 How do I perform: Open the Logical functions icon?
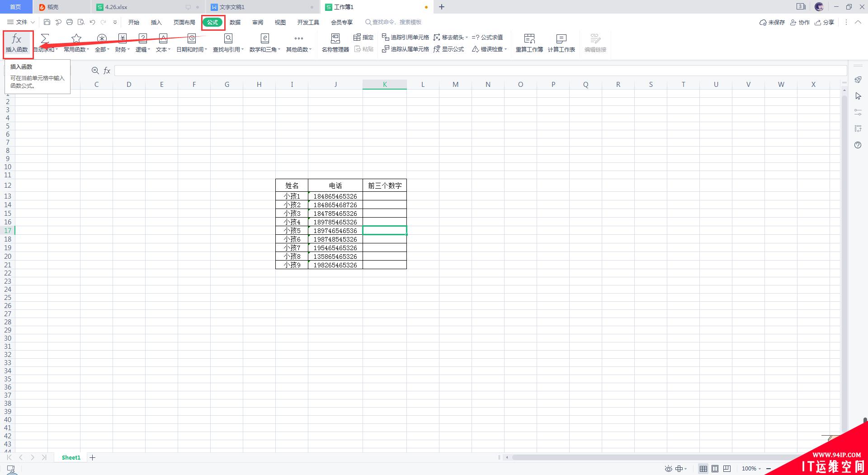pos(142,38)
